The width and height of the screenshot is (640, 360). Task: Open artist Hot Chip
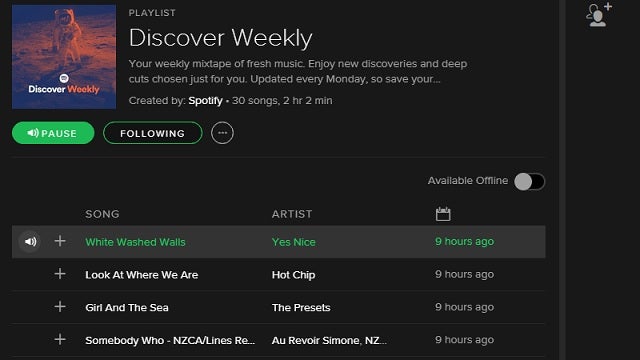[x=293, y=275]
